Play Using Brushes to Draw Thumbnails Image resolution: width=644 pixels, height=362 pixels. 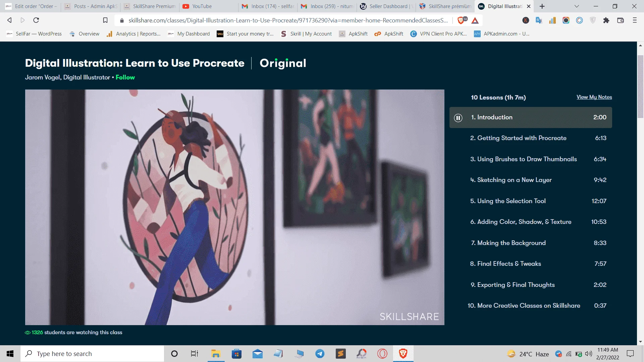(531, 159)
